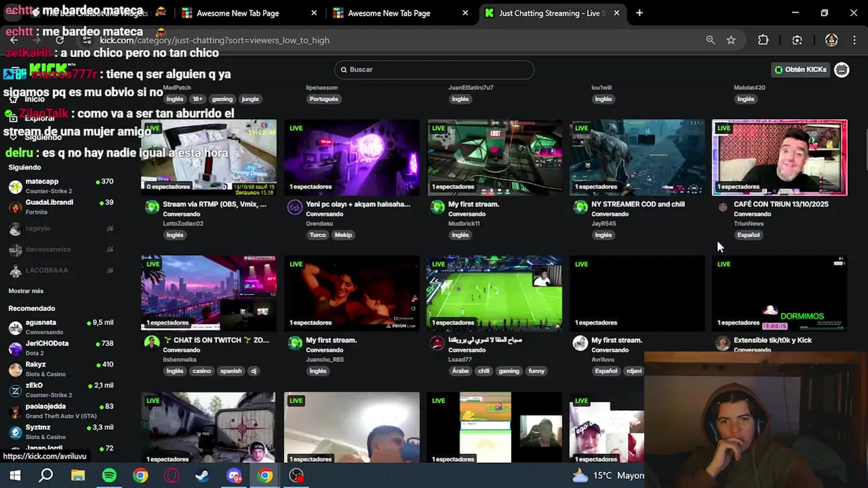Bookmark this page with the star icon
This screenshot has height=488, width=868.
pos(731,40)
